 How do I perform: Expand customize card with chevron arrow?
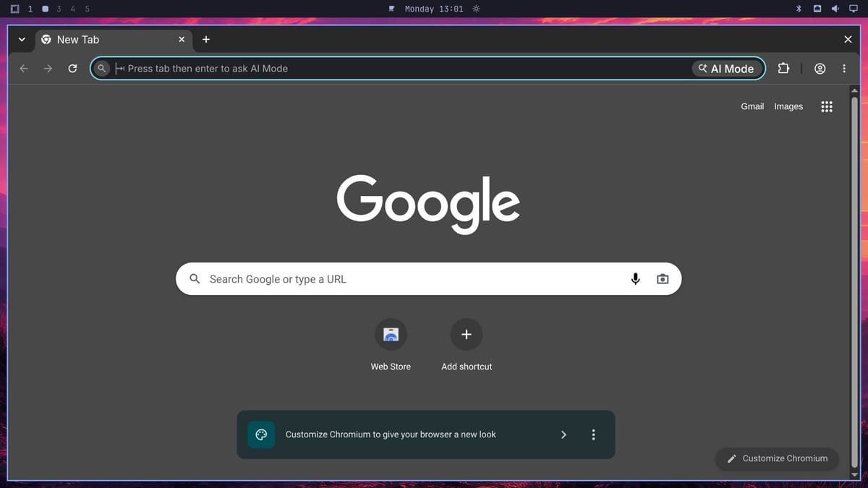pos(563,435)
